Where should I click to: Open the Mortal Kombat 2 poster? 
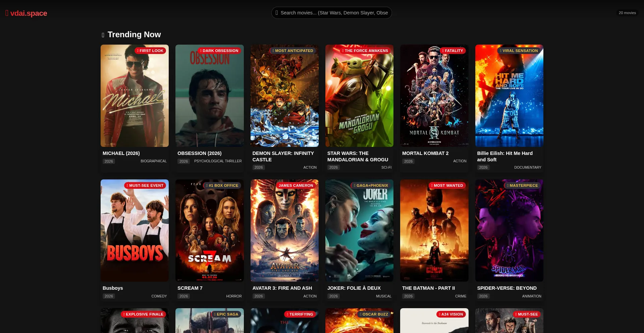(434, 96)
